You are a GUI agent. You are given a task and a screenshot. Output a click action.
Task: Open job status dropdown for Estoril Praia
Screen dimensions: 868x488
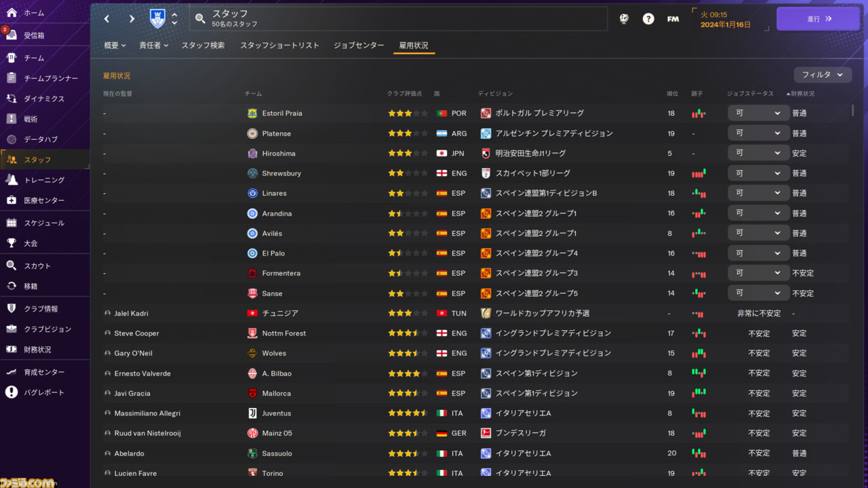[x=758, y=113]
